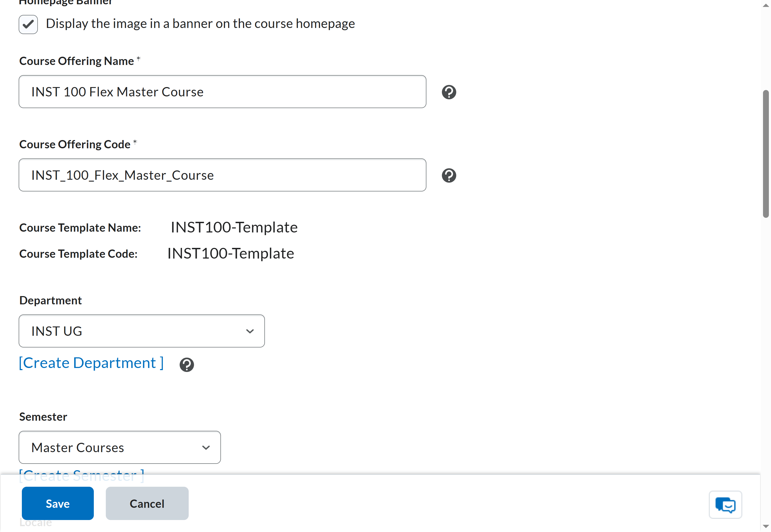Image resolution: width=771 pixels, height=532 pixels.
Task: Open the Semester dropdown showing Master Courses
Action: (120, 447)
